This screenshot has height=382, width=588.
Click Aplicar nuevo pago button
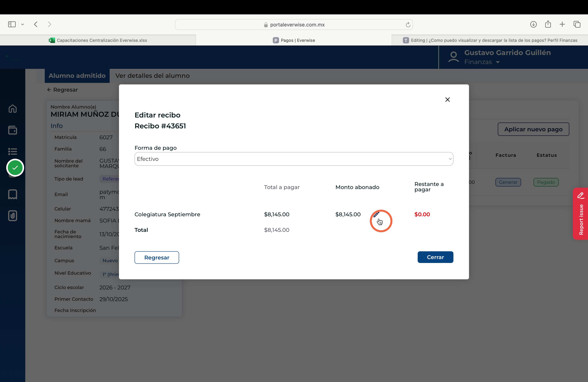coord(533,129)
